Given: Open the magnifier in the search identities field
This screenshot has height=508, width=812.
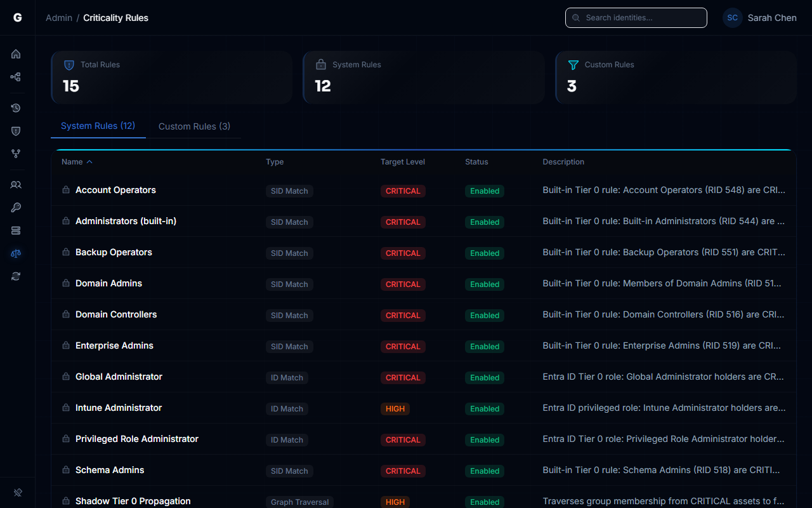Looking at the screenshot, I should click(x=575, y=18).
